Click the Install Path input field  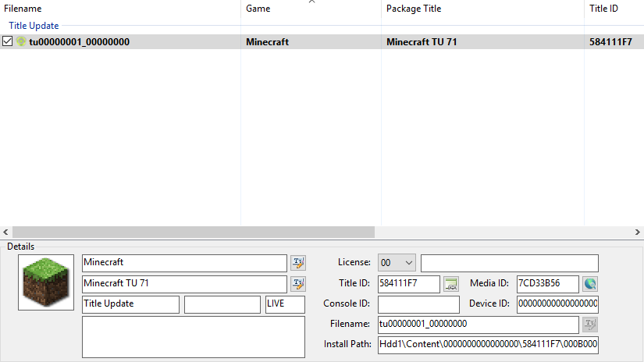(x=488, y=345)
